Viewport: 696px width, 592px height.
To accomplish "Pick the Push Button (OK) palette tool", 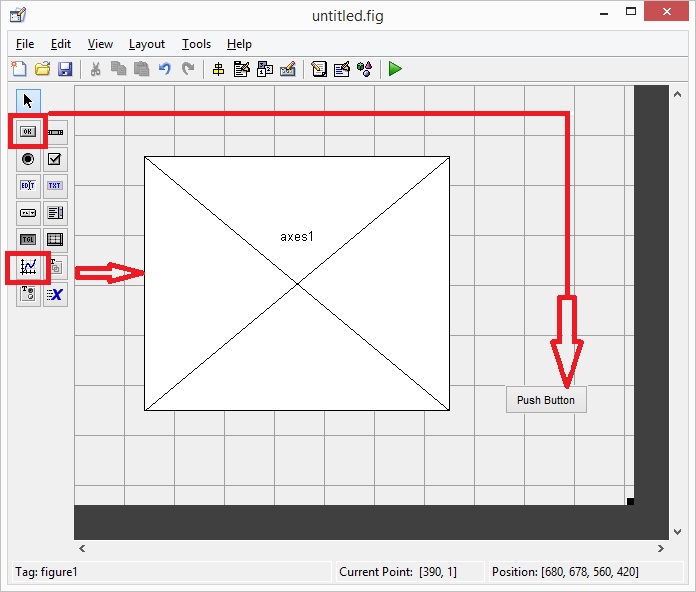I will [28, 131].
